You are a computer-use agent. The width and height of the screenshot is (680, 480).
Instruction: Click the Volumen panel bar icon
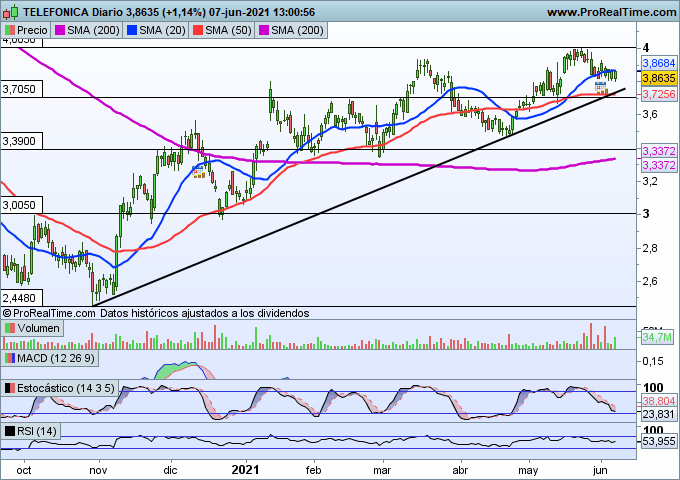pos(10,328)
